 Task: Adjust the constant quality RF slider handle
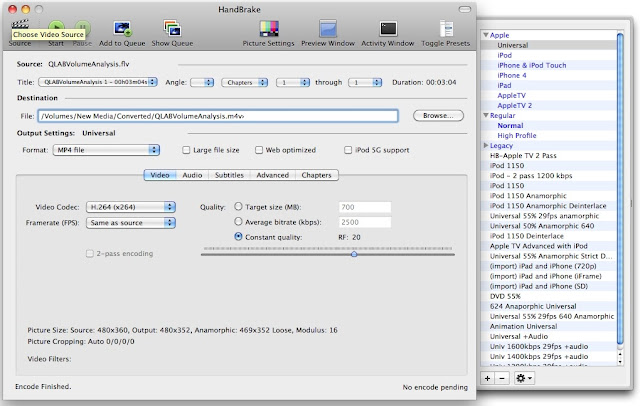pyautogui.click(x=354, y=254)
